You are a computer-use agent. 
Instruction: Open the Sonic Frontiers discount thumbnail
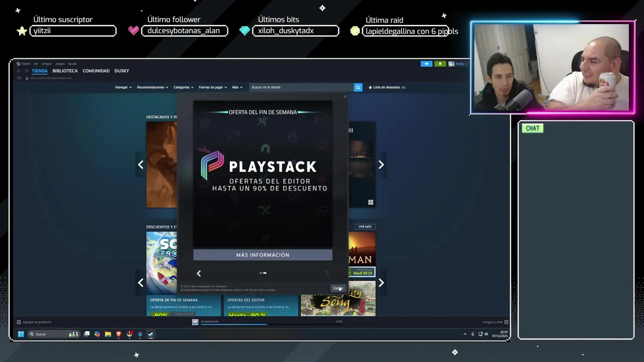(162, 262)
